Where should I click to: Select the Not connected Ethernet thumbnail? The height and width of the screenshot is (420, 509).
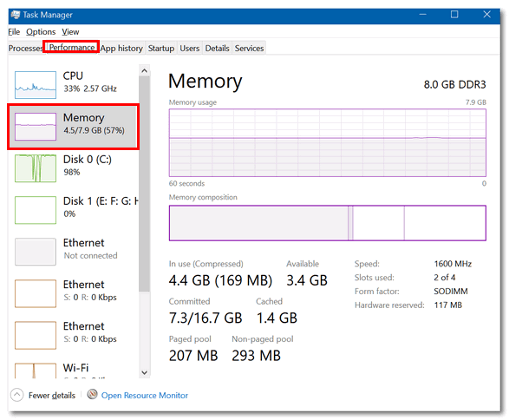click(36, 252)
